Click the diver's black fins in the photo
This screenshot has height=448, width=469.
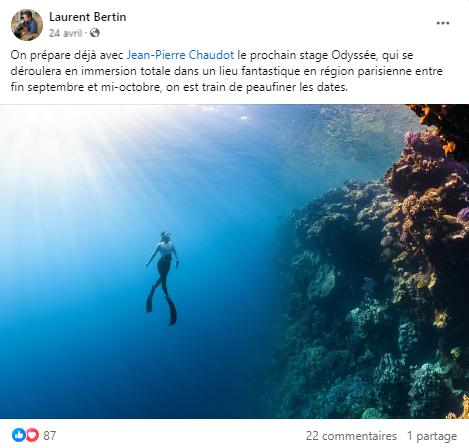(162, 305)
